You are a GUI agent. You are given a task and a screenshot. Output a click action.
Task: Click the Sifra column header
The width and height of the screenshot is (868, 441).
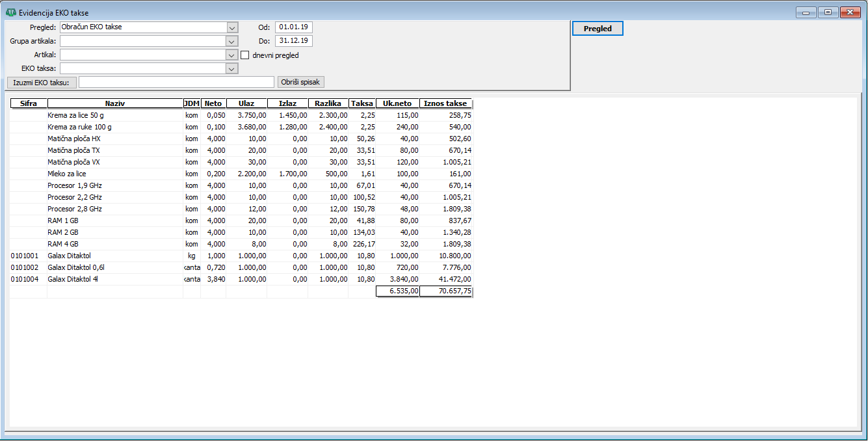(x=29, y=103)
